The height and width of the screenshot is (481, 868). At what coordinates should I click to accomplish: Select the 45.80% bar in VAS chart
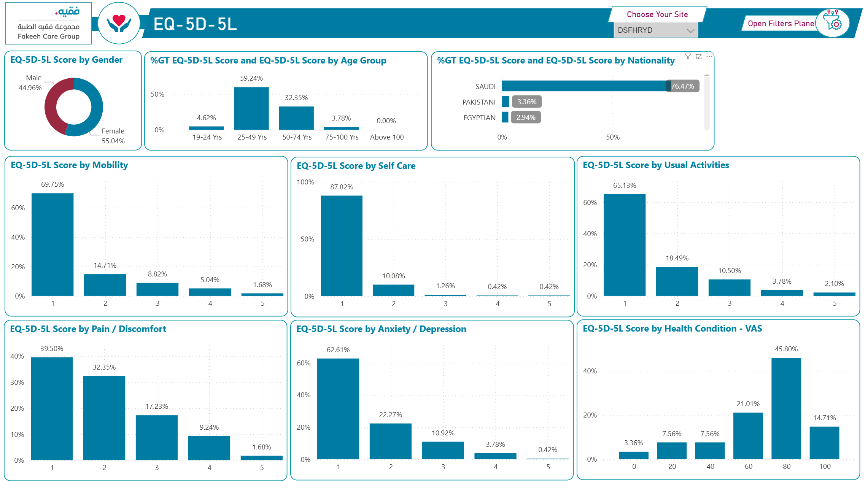click(786, 408)
